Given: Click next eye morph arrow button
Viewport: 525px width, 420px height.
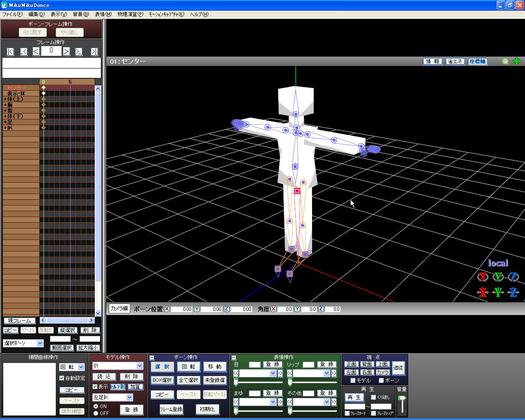Looking at the screenshot, I should (x=280, y=373).
